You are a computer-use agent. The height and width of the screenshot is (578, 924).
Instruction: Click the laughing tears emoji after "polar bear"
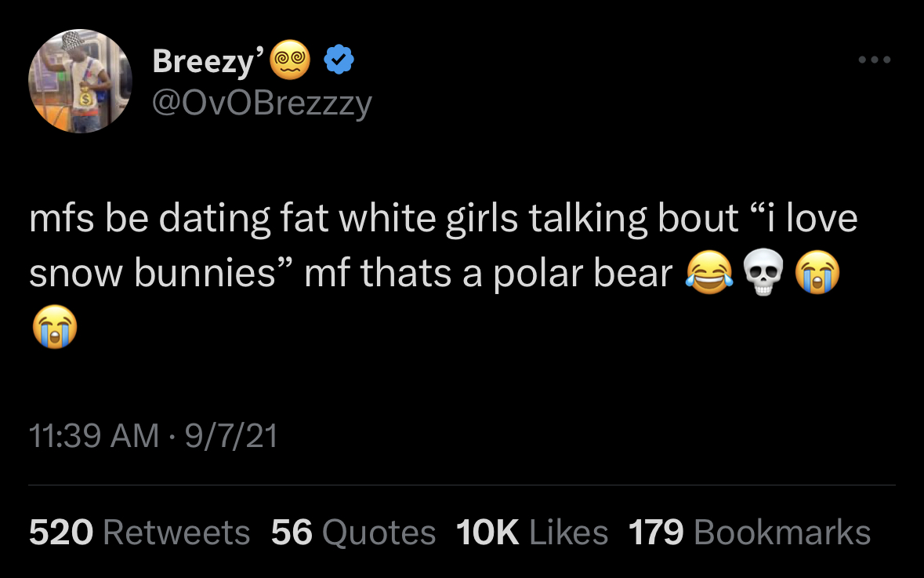pos(709,272)
